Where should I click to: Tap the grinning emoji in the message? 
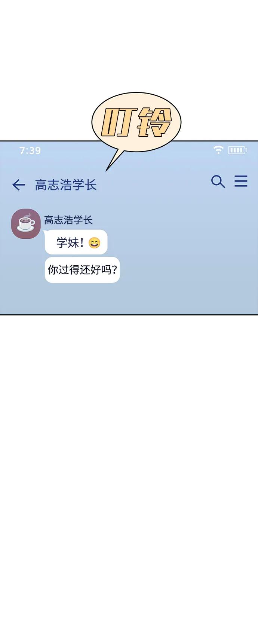(95, 243)
